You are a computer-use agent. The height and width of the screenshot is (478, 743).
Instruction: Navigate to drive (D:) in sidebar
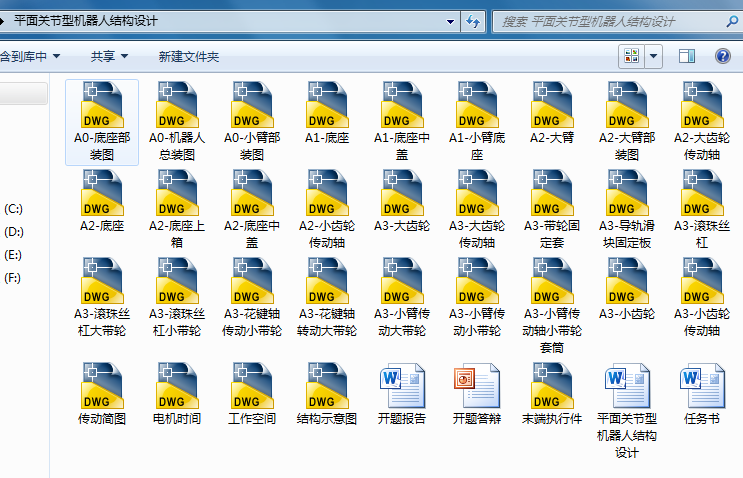13,232
